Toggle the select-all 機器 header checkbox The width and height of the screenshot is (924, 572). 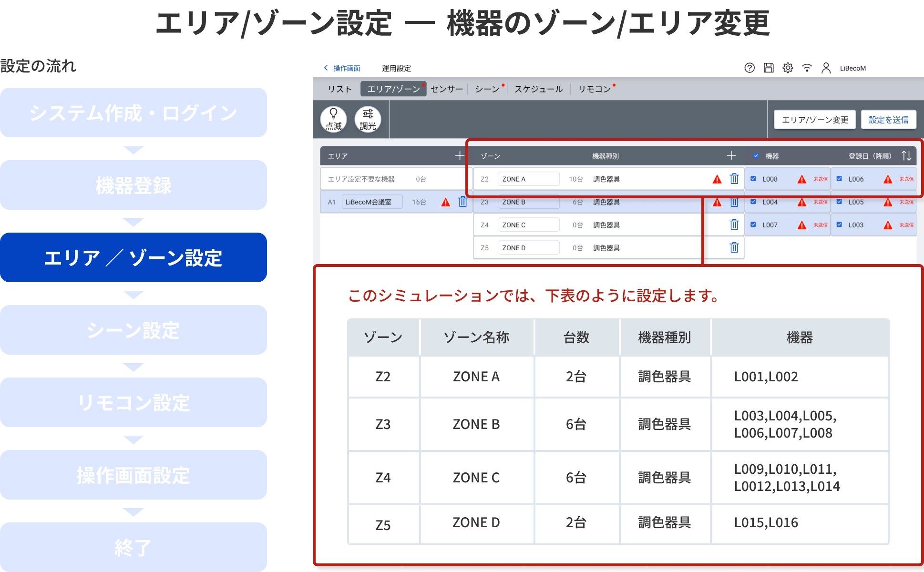tap(756, 156)
